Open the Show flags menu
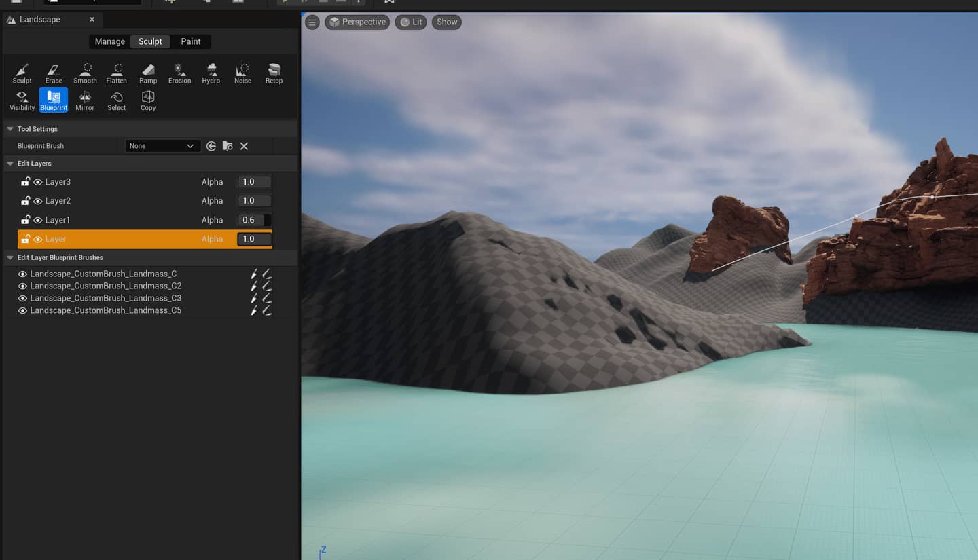 tap(447, 22)
